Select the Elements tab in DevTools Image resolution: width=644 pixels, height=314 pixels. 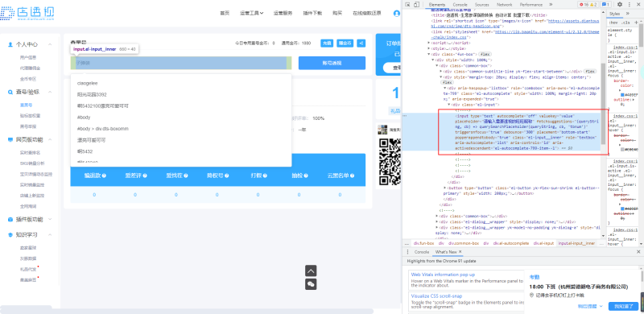(x=437, y=5)
